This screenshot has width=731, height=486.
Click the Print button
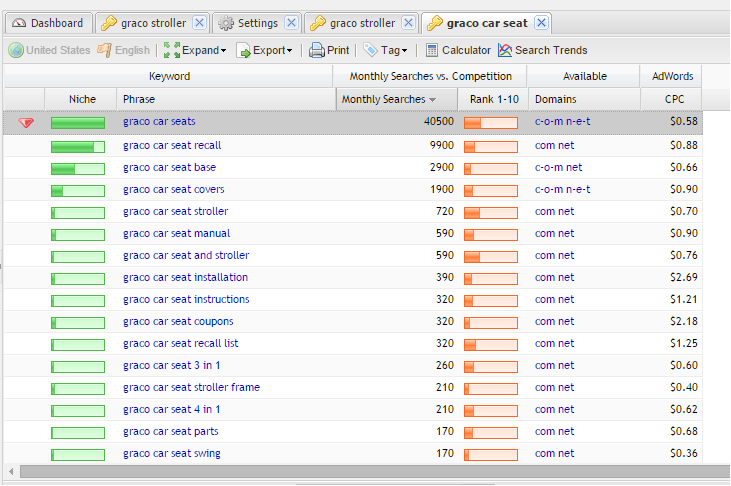[329, 50]
